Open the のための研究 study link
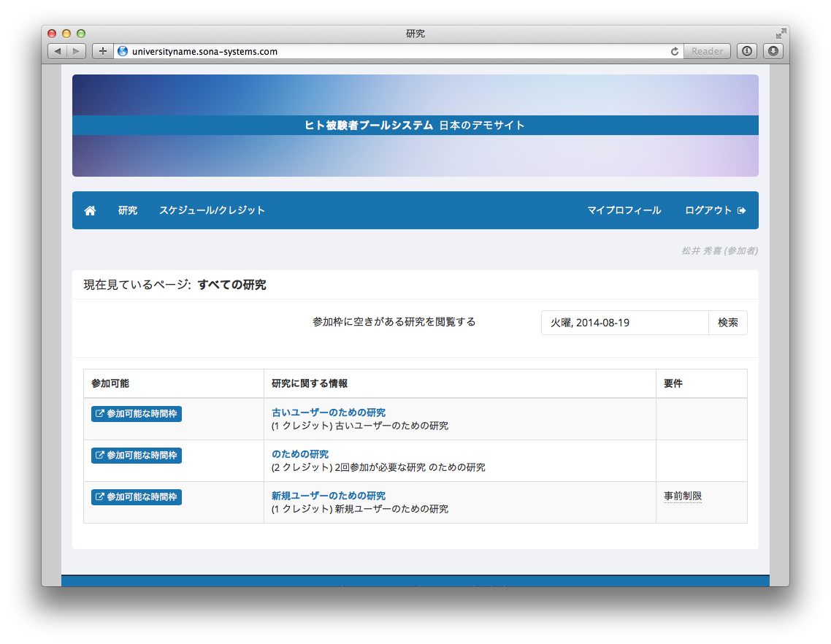The image size is (831, 644). 300,454
